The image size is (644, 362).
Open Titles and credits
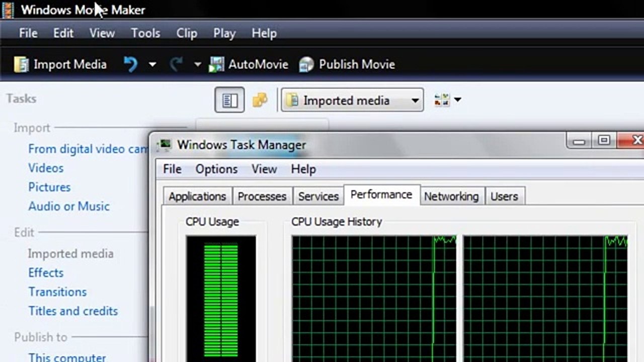(x=73, y=311)
